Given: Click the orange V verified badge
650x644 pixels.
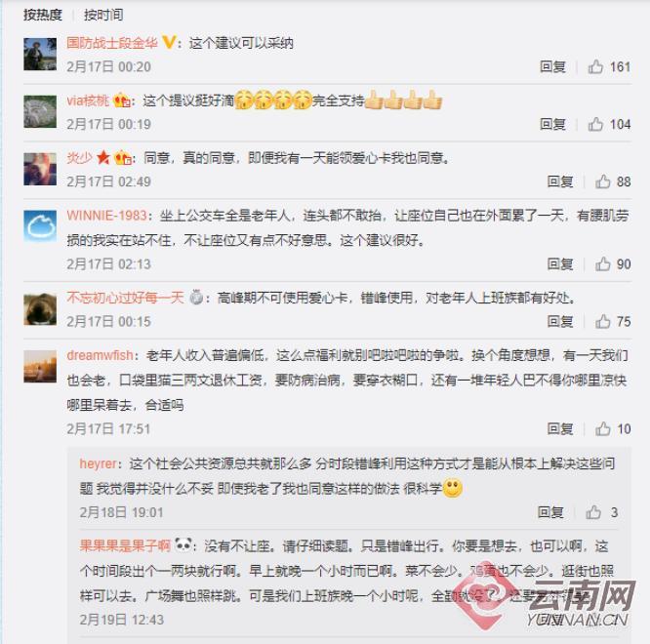Looking at the screenshot, I should pos(168,42).
